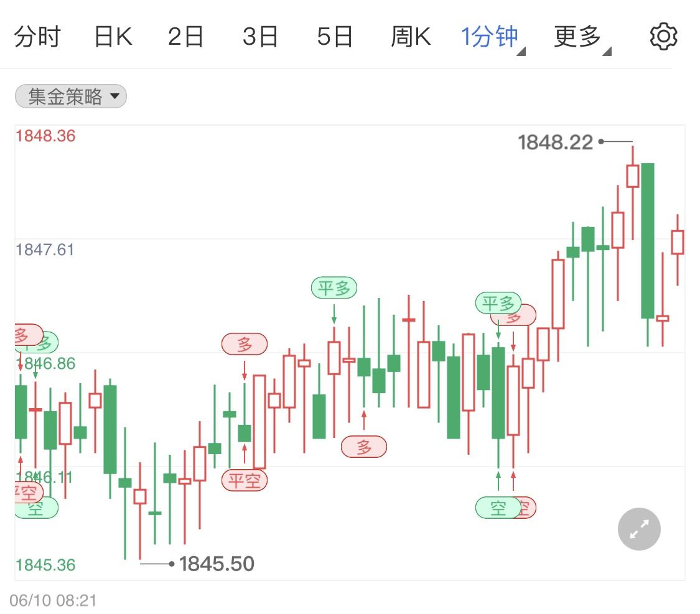Open the chart settings gear icon
The height and width of the screenshot is (614, 700).
click(663, 35)
